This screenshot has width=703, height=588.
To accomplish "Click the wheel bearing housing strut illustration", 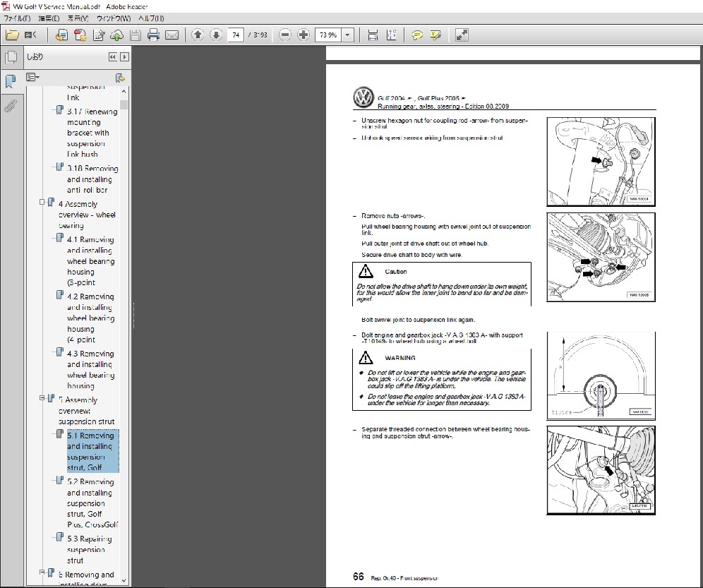I will pos(601,470).
